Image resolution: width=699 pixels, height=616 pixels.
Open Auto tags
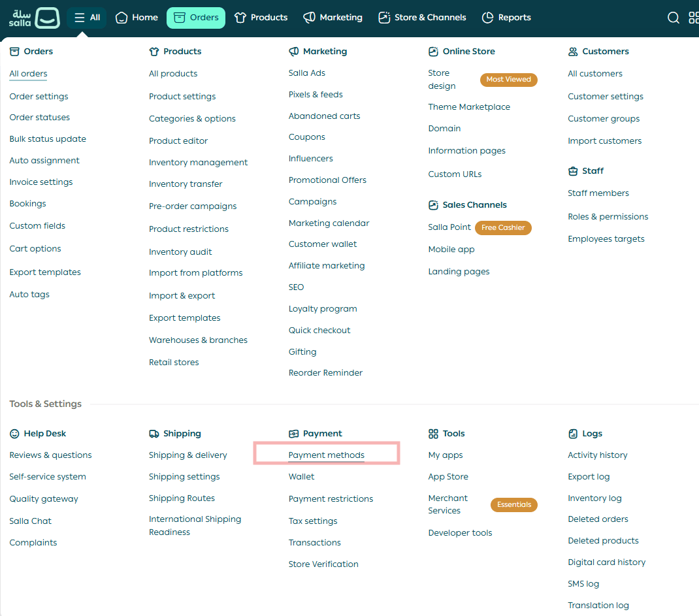coord(29,294)
